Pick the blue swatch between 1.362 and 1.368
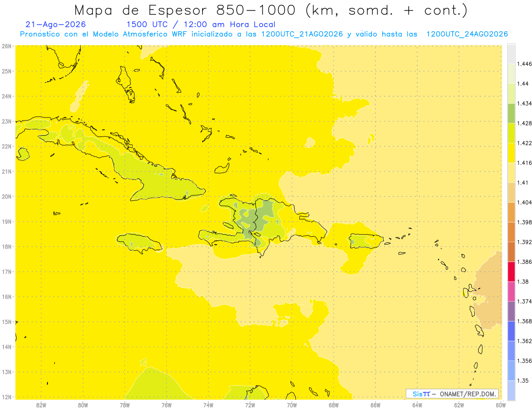Screen dimensions: 532x411 pos(511,331)
